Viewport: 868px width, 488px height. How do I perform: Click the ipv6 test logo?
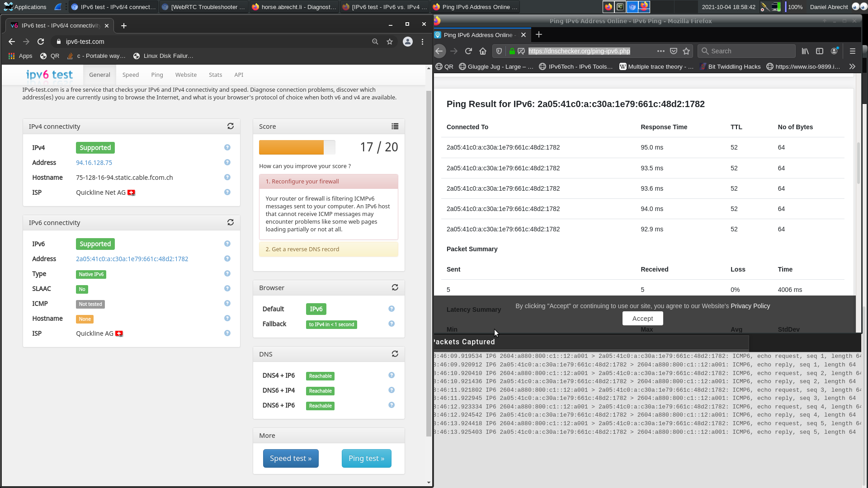(49, 75)
